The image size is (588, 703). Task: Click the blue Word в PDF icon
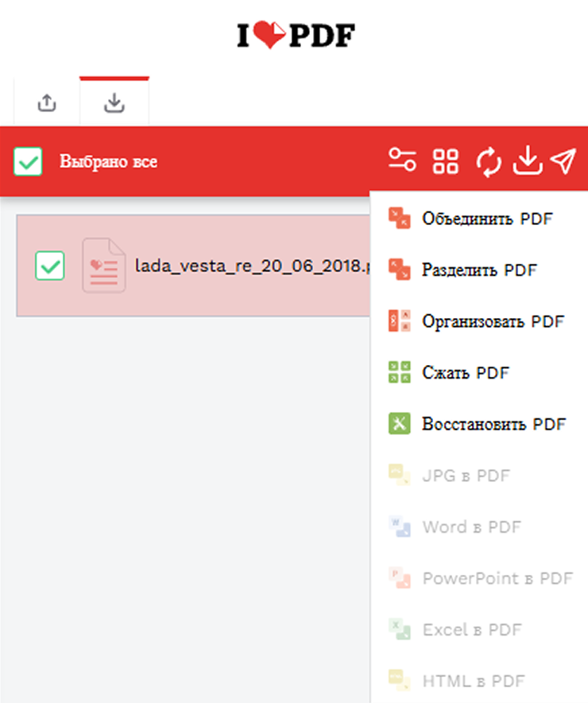(x=400, y=526)
